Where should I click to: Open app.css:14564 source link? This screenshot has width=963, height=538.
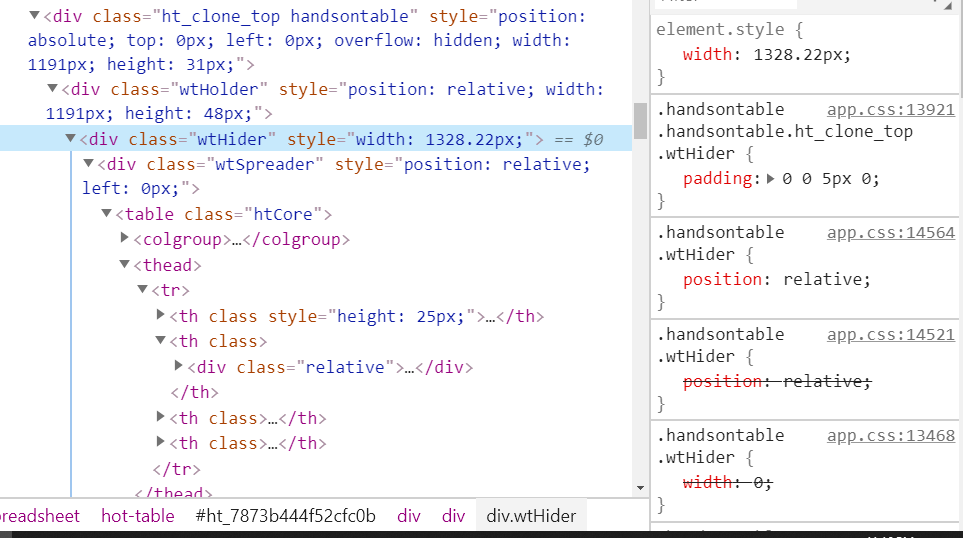(891, 233)
